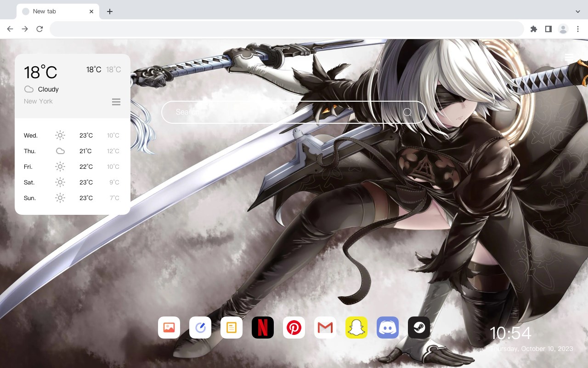
Task: Click the 7°C low for Sun.
Action: [114, 198]
